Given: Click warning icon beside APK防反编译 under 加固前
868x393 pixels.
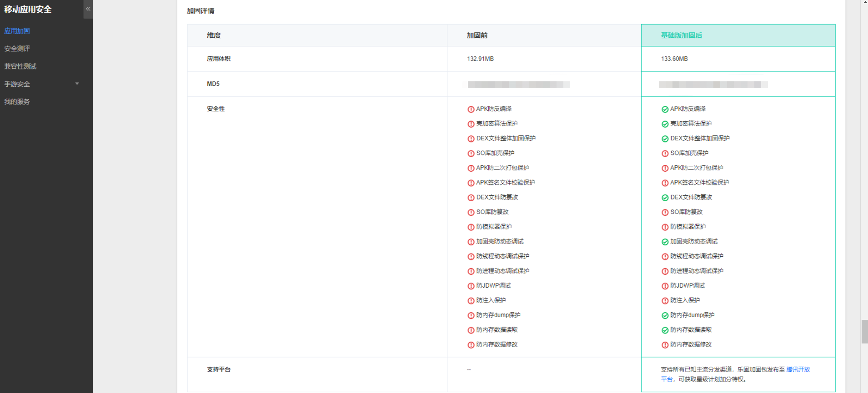Looking at the screenshot, I should point(471,109).
